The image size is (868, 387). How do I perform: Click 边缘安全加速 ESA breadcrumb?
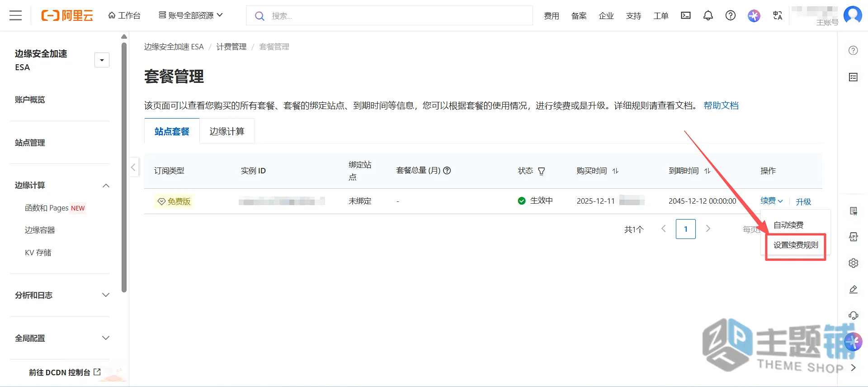(174, 47)
